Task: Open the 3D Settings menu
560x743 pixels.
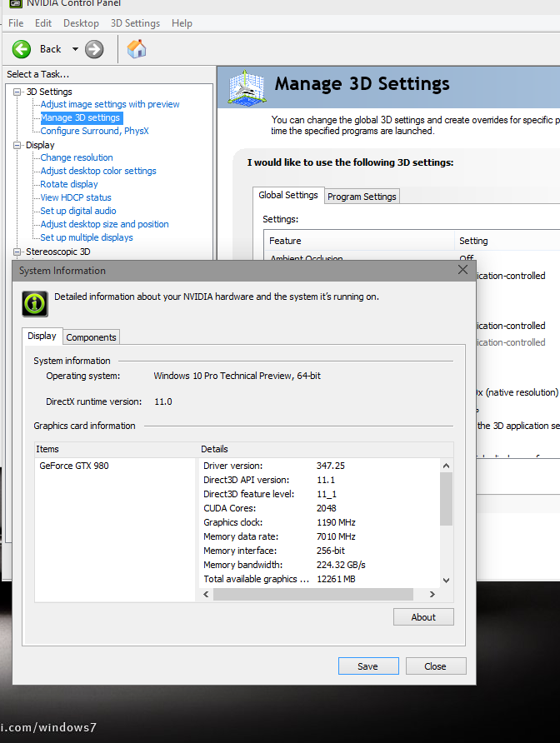Action: (x=135, y=23)
